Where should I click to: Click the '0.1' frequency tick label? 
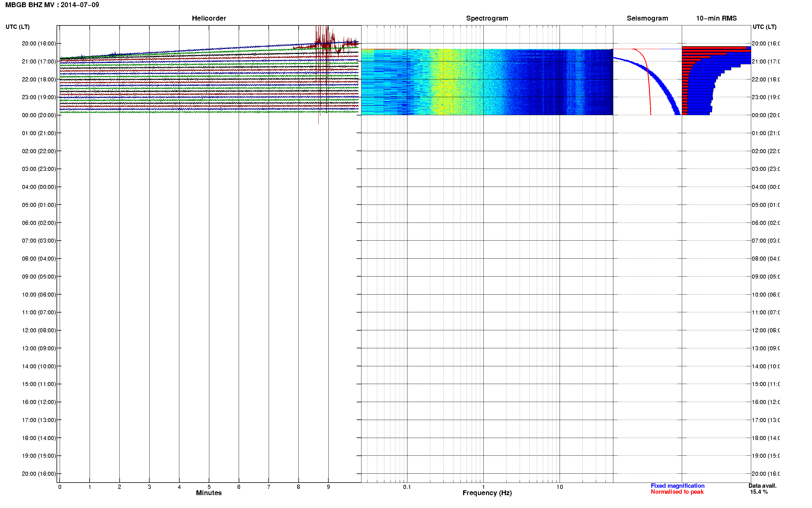407,487
